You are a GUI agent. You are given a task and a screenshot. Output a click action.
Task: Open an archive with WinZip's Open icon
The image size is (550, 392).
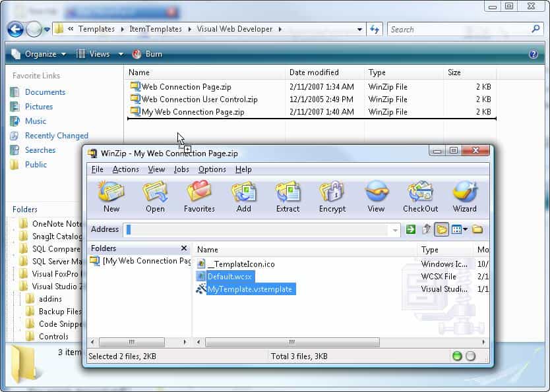click(155, 191)
